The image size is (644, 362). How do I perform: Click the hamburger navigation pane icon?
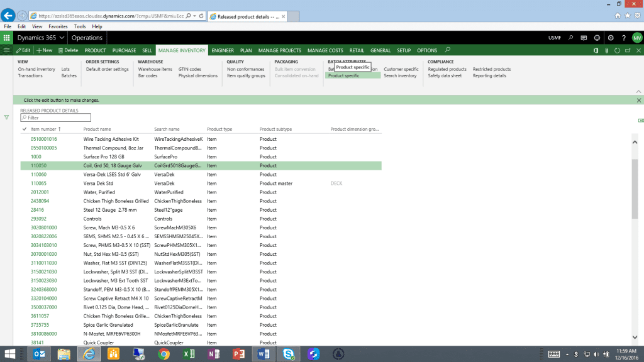(x=7, y=50)
